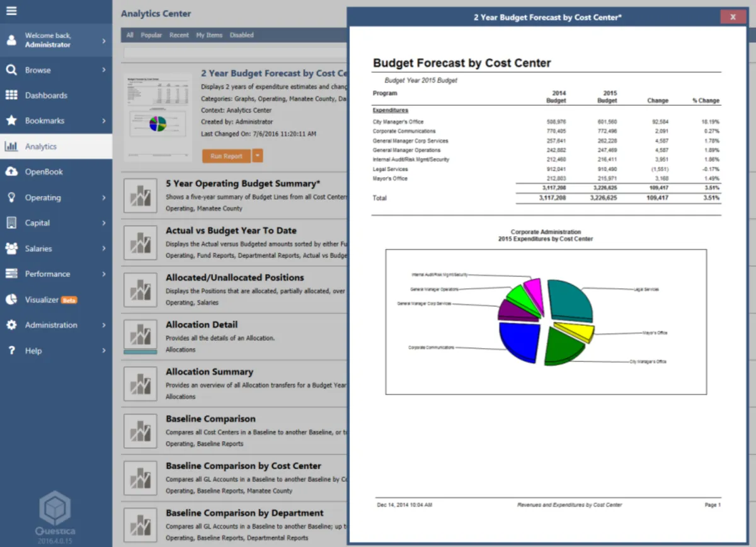Select the Disabled filter tab

[242, 35]
